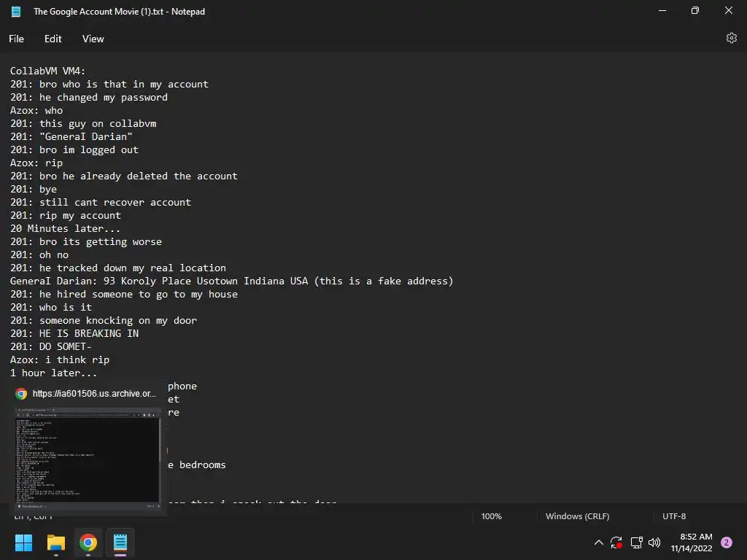The image size is (747, 560).
Task: Click line '201: rip my account'
Action: pyautogui.click(x=65, y=216)
